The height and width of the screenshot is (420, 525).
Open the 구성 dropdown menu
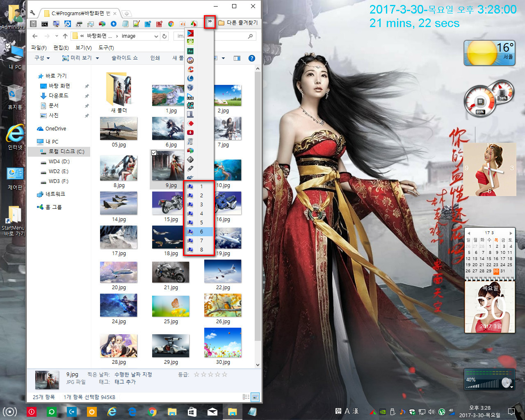42,58
